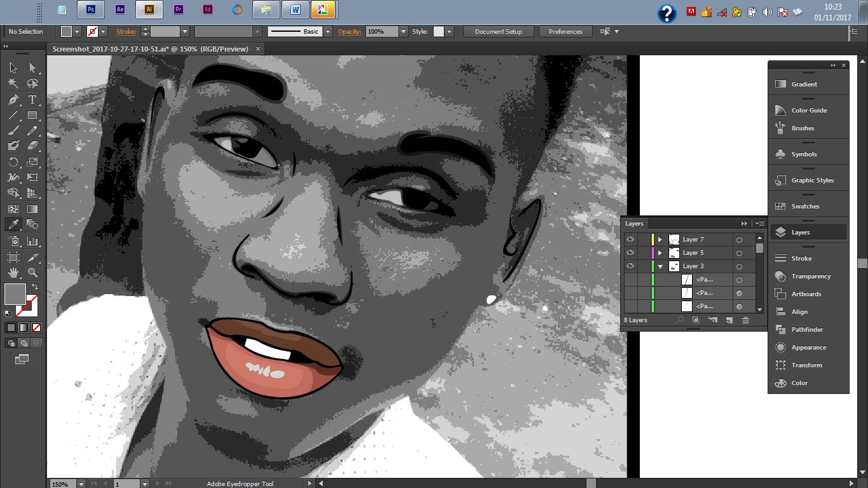Select the Free Transform tool

[x=32, y=177]
